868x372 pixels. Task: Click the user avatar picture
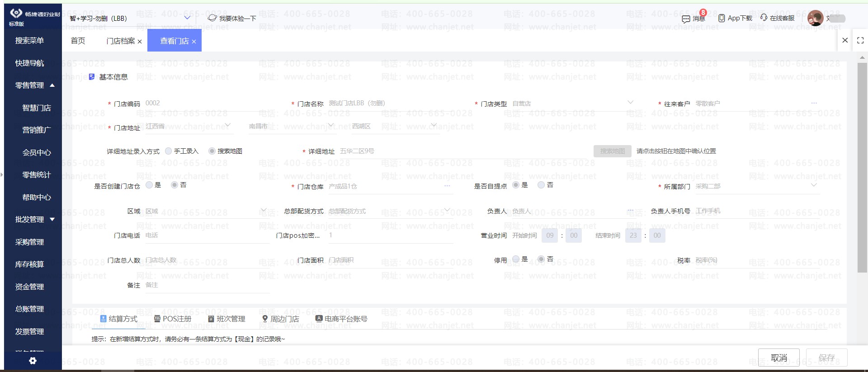pos(815,18)
